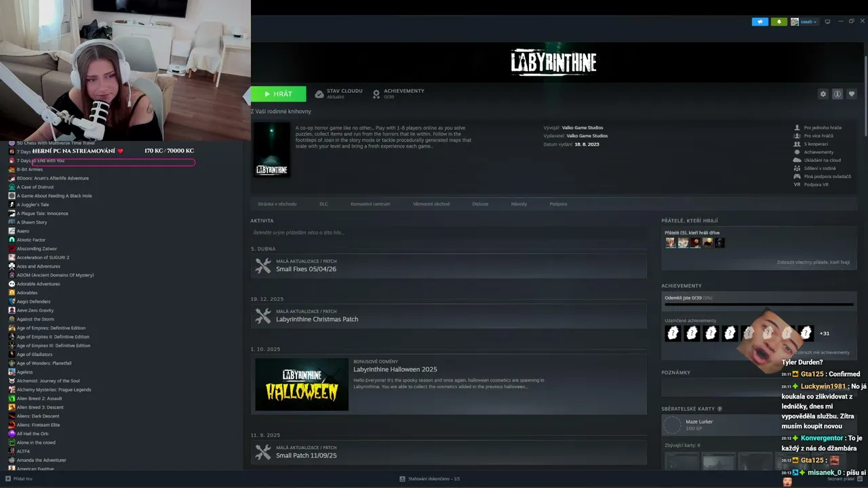Viewport: 868px width, 488px height.
Task: Click wrench icon beside Small Patch 11/09/25
Action: 263,453
